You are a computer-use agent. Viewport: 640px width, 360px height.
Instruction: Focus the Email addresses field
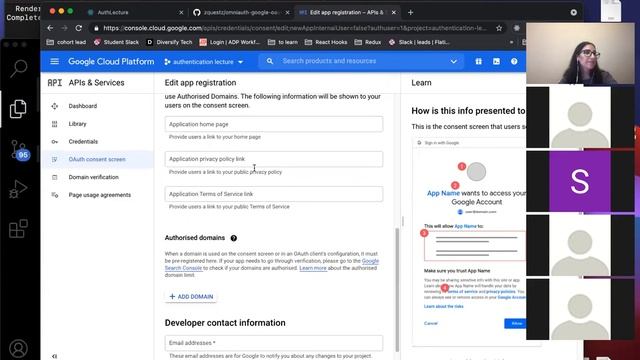click(x=274, y=343)
